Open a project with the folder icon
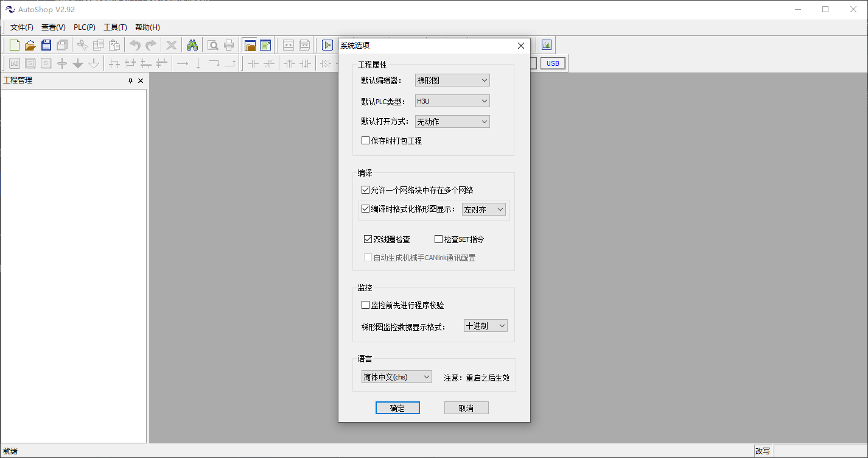 click(x=30, y=45)
